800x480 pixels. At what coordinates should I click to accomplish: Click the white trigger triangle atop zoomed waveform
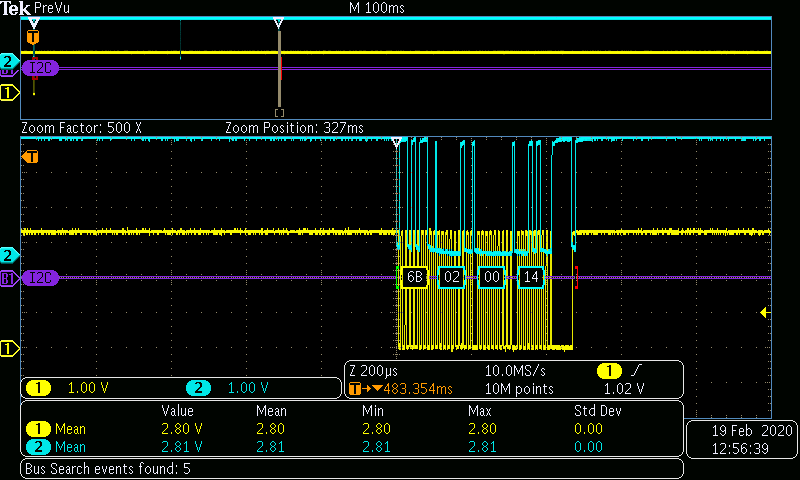coord(396,143)
